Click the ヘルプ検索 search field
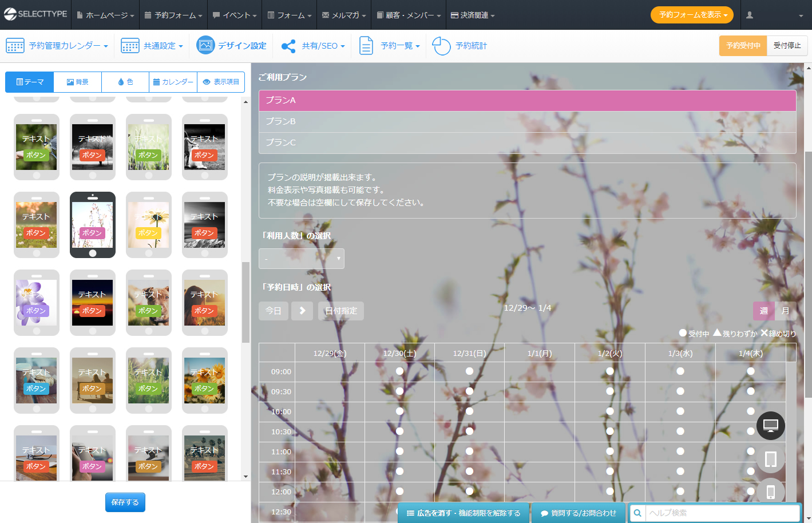This screenshot has width=812, height=523. [722, 513]
